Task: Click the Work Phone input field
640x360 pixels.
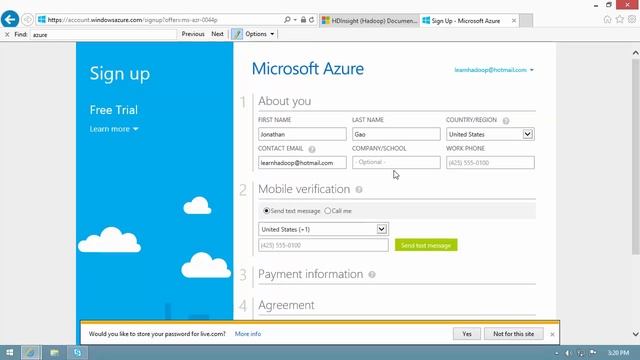Action: coord(490,162)
